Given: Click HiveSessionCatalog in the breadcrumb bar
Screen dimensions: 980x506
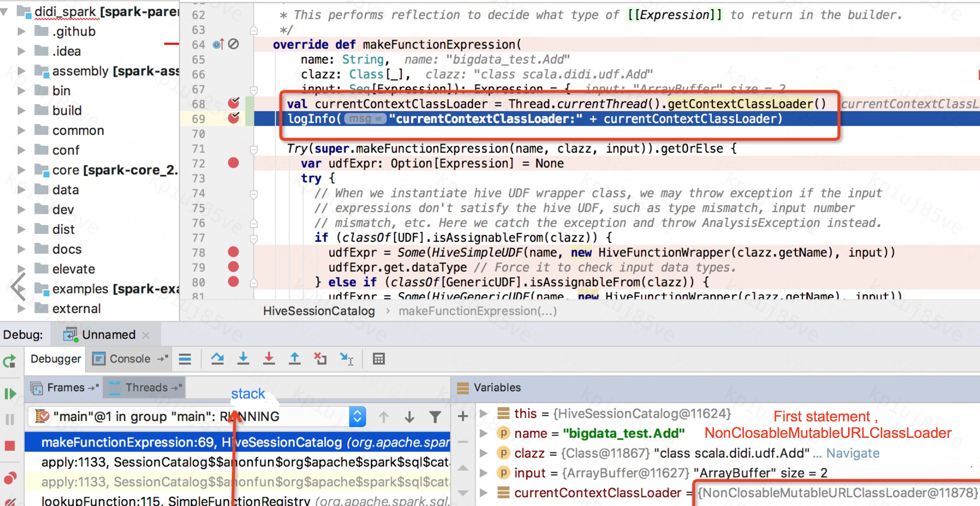Looking at the screenshot, I should 319,311.
